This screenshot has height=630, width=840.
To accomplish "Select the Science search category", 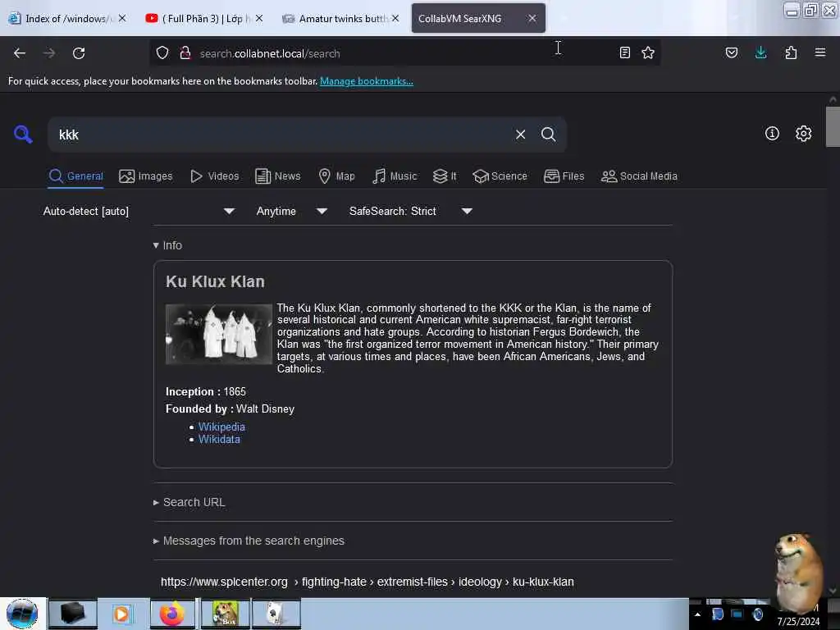I will [x=500, y=176].
